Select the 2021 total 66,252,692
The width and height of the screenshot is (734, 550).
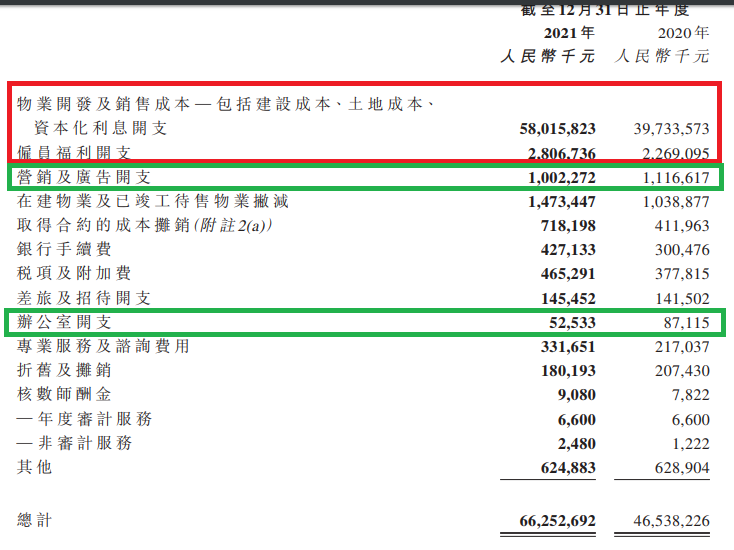coord(558,521)
